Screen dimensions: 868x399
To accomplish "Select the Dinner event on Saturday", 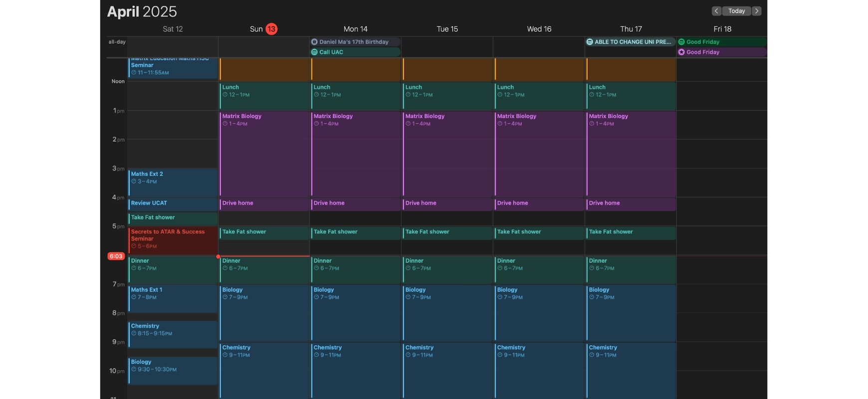I will point(173,269).
